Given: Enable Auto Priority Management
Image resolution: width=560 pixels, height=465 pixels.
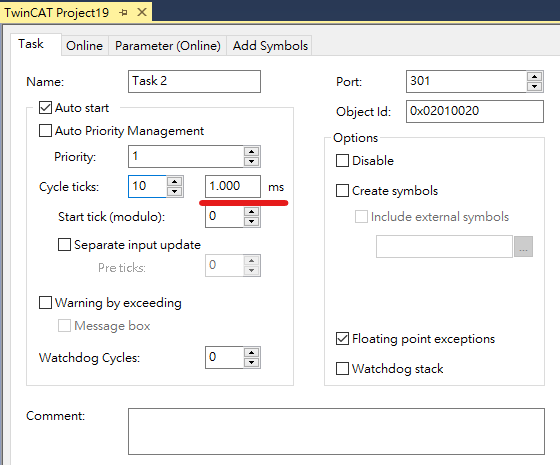Looking at the screenshot, I should (45, 131).
